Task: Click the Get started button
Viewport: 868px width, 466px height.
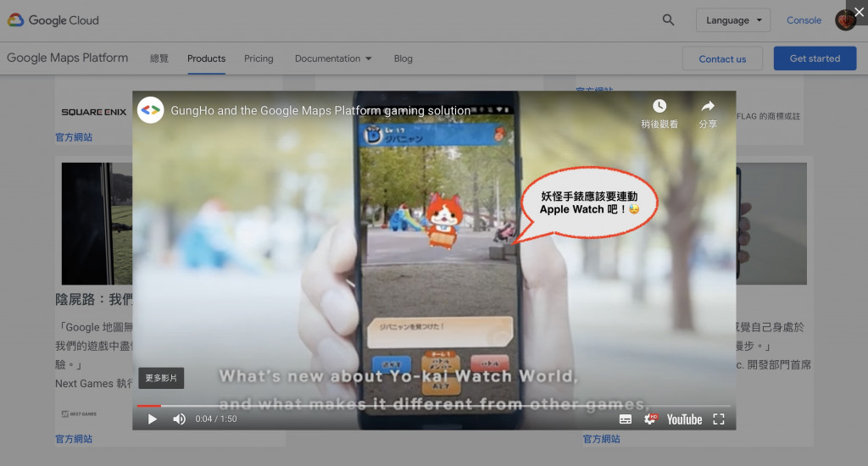Action: pos(815,58)
